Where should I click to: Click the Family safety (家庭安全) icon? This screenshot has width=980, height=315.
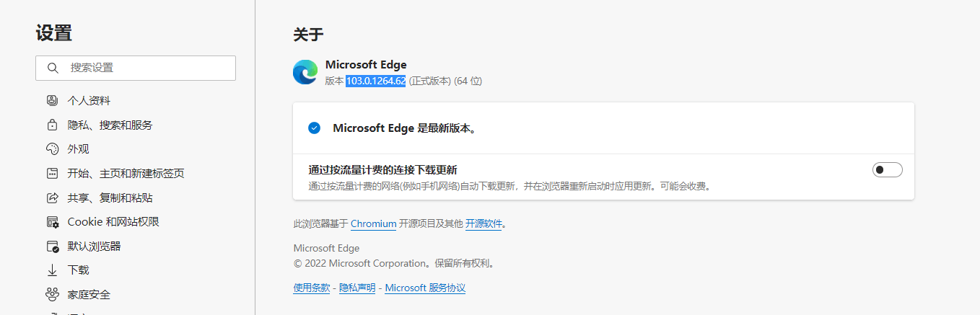(x=52, y=295)
